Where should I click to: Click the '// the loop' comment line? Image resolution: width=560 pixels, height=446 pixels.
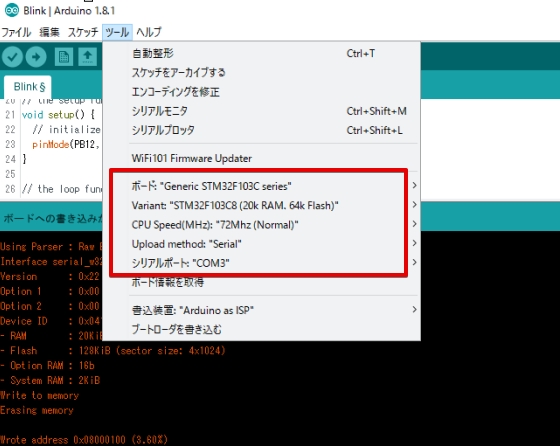pos(62,189)
